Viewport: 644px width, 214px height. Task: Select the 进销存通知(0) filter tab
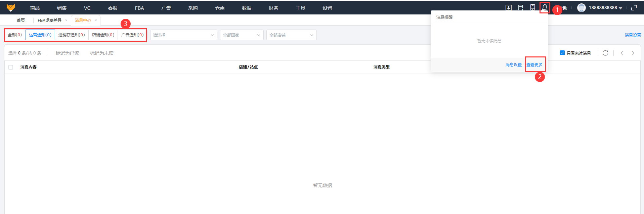(x=72, y=35)
